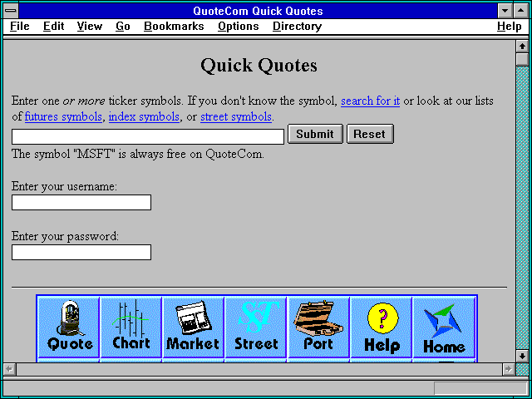Open the Help menu in menu bar
The height and width of the screenshot is (399, 532).
click(x=509, y=26)
